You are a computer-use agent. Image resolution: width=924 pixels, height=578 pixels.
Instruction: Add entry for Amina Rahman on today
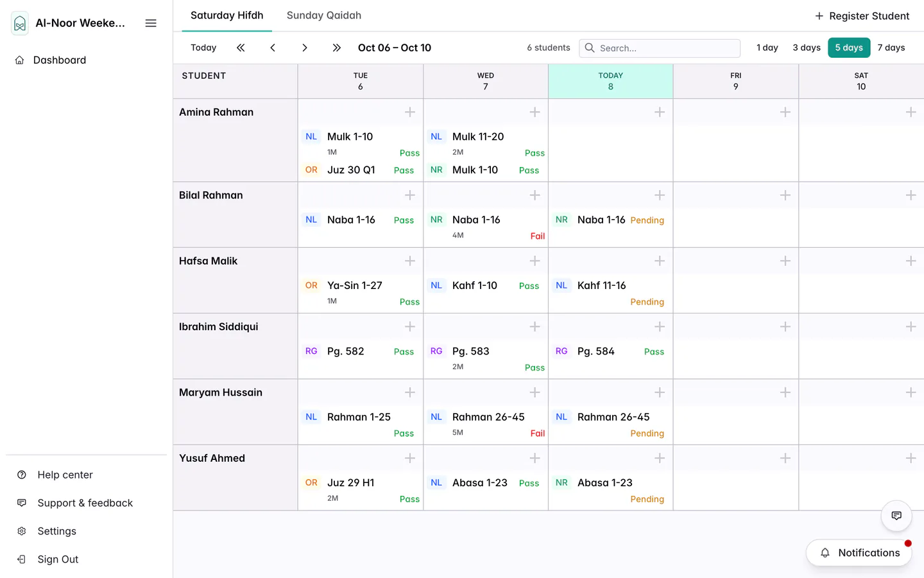[660, 112]
